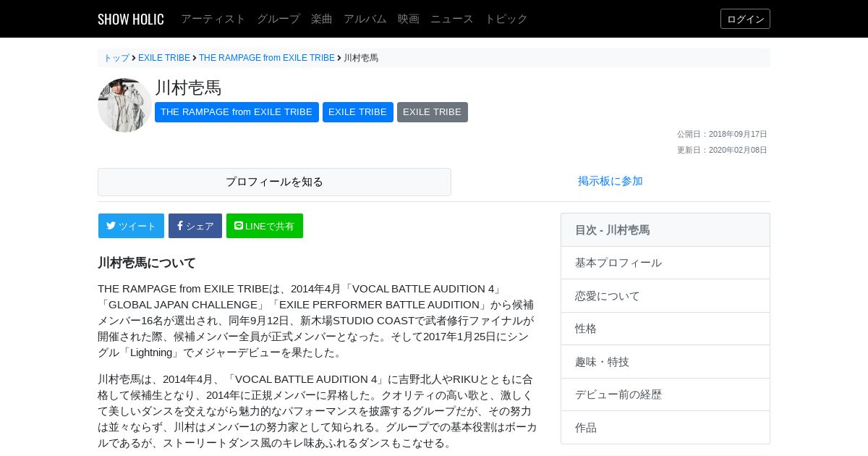Click the ログイン button
Screen dimensions: 868x456
click(745, 19)
